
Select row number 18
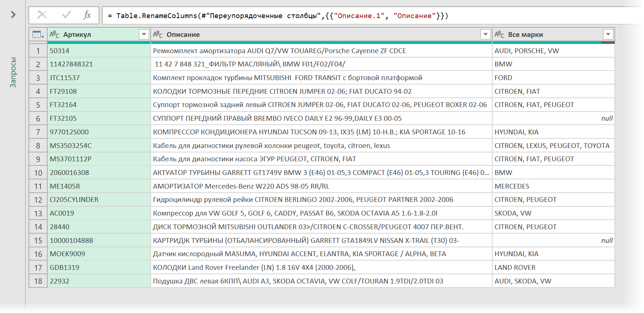pos(38,281)
